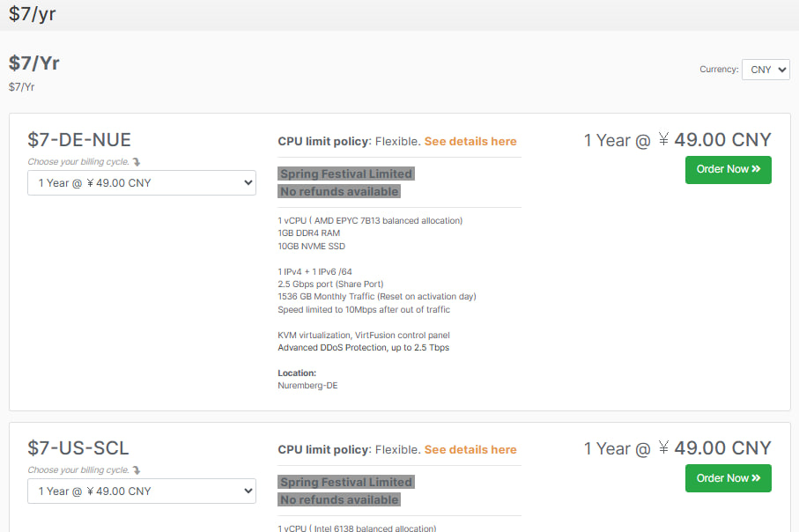Click the $7-DE-NUE plan title
Image resolution: width=799 pixels, height=532 pixels.
pyautogui.click(x=79, y=140)
